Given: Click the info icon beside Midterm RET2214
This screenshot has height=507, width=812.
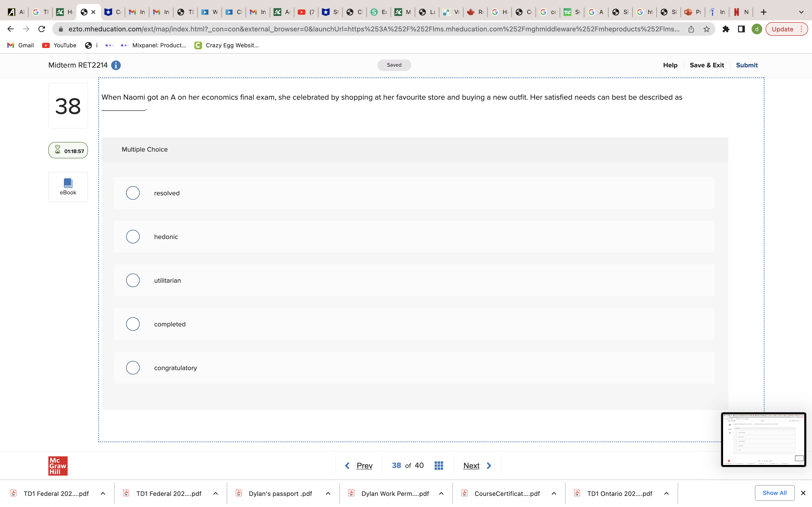Looking at the screenshot, I should click(116, 65).
